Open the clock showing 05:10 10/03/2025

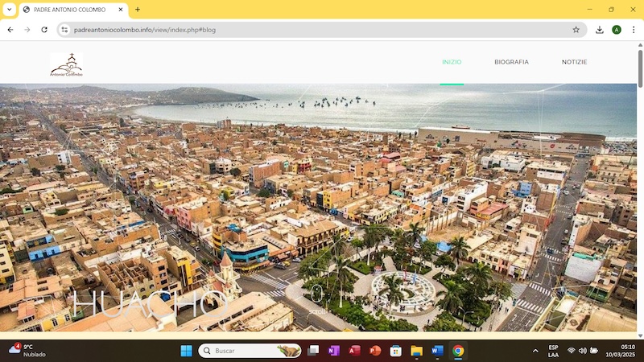coord(621,351)
